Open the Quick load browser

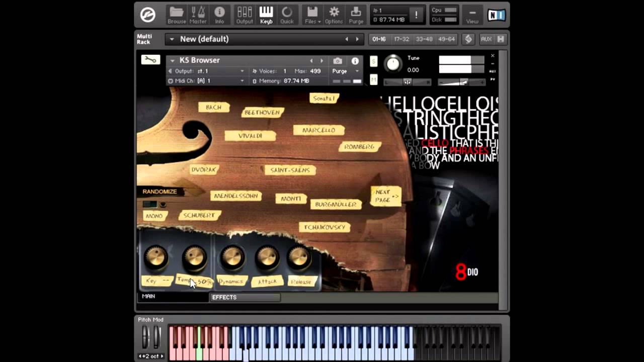click(287, 15)
